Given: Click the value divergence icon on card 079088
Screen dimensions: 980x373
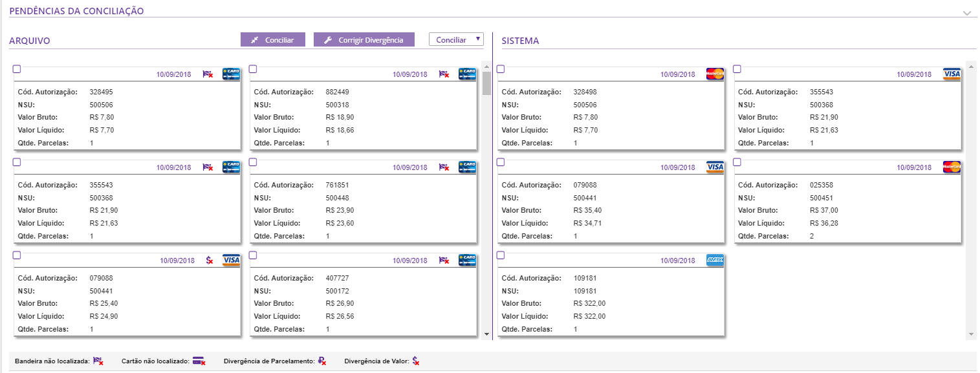Looking at the screenshot, I should [x=209, y=261].
